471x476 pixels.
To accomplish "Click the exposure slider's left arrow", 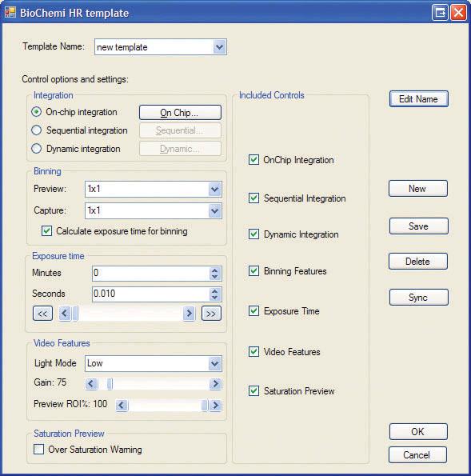I will tap(65, 314).
